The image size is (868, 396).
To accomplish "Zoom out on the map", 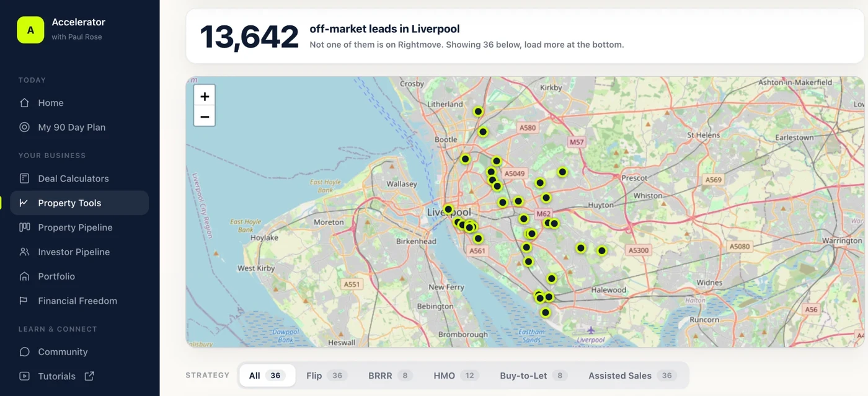I will pos(205,116).
